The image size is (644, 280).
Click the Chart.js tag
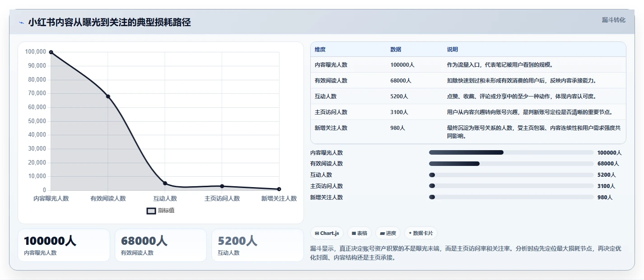point(327,233)
